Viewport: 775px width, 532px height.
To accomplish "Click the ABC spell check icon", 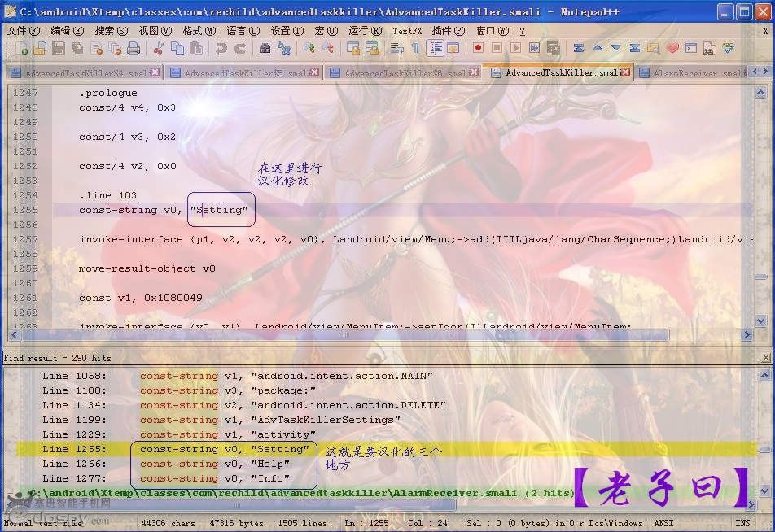I will point(728,49).
